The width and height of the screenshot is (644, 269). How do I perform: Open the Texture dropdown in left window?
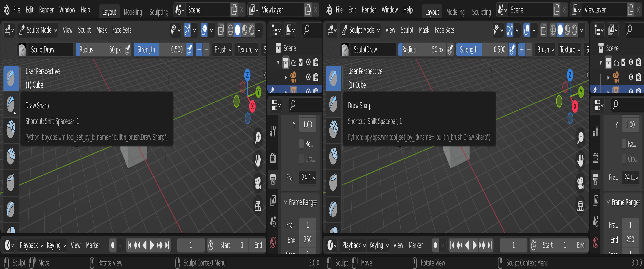point(247,50)
